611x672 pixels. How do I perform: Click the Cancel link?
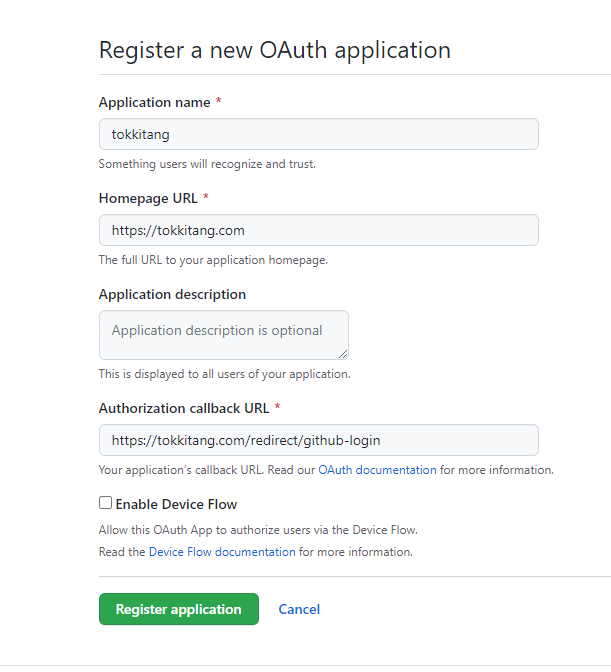[x=299, y=609]
